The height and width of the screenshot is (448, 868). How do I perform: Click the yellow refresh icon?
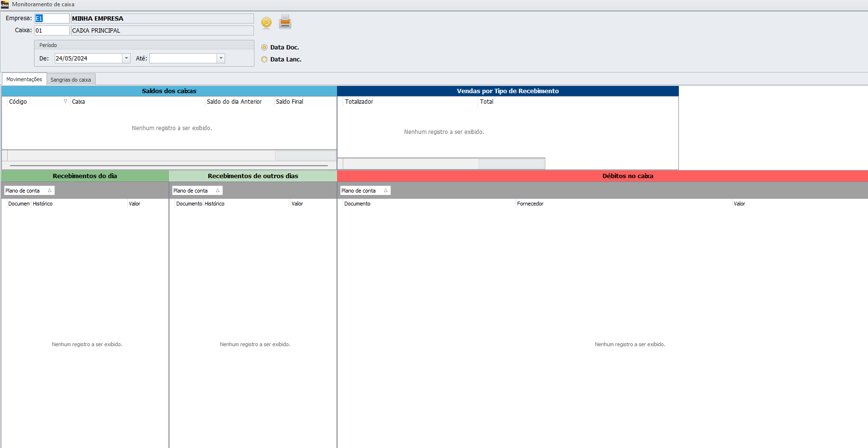click(x=266, y=22)
